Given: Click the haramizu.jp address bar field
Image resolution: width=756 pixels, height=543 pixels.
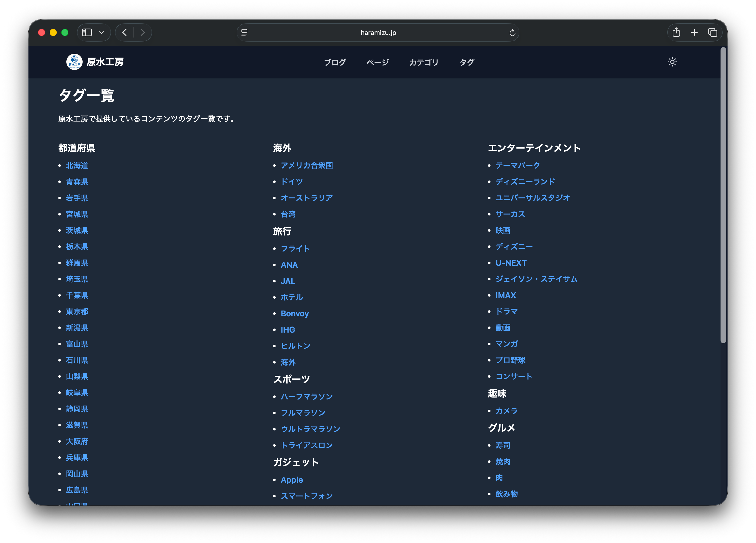Looking at the screenshot, I should tap(378, 33).
